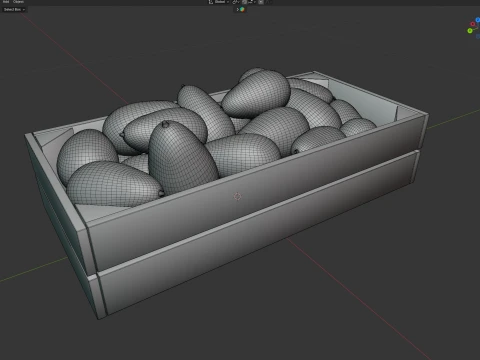Open the transform pivot point selector

[x=236, y=2]
